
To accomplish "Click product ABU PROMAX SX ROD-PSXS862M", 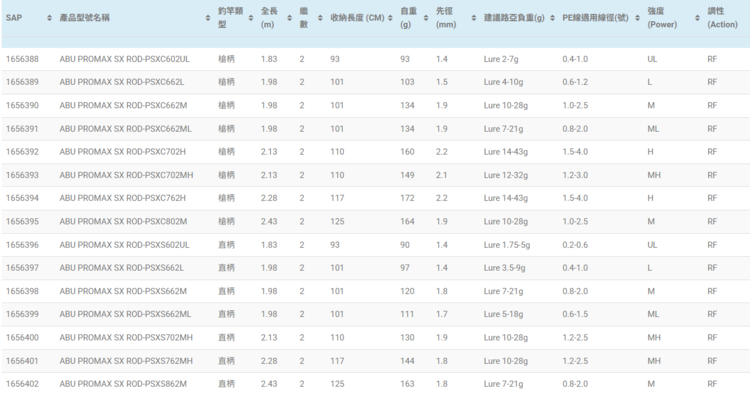I will tap(123, 384).
